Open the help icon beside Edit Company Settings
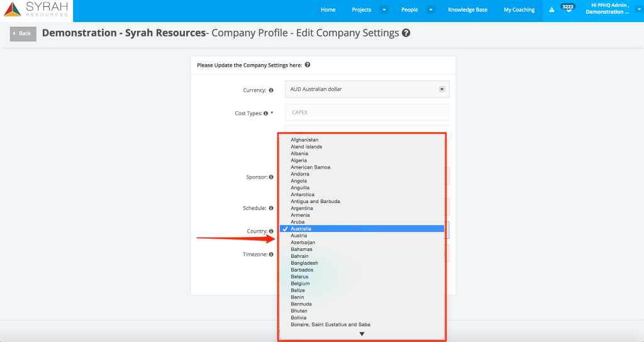This screenshot has width=644, height=342. [x=406, y=33]
